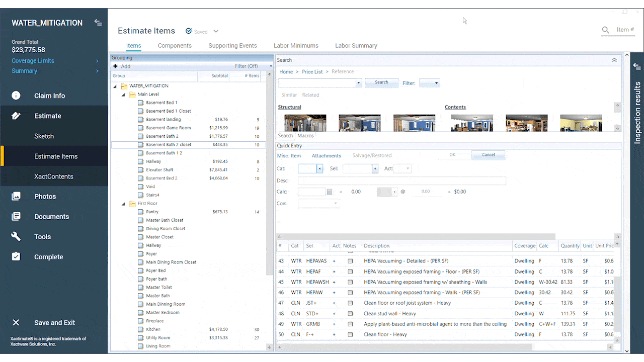Image resolution: width=644 pixels, height=362 pixels.
Task: Go to Price List breadcrumb link
Action: coord(312,72)
